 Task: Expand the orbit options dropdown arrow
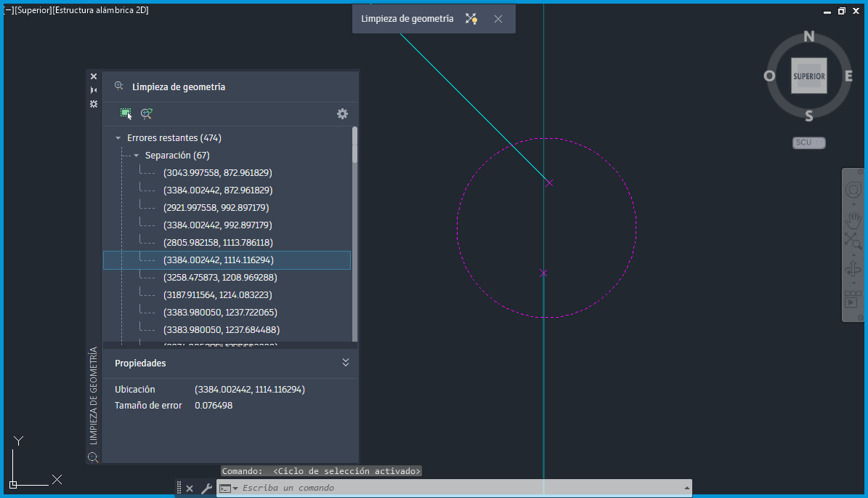853,283
